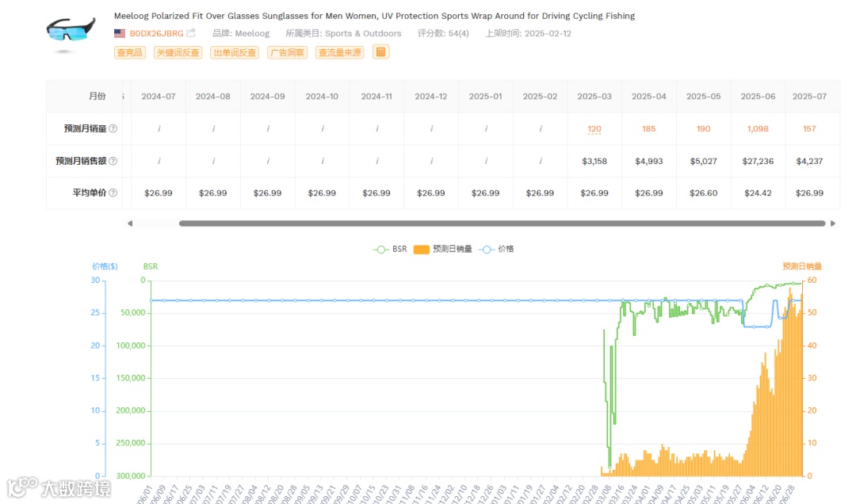The image size is (856, 504).
Task: Open the ASIN link B0DX26JBRG
Action: (x=156, y=33)
